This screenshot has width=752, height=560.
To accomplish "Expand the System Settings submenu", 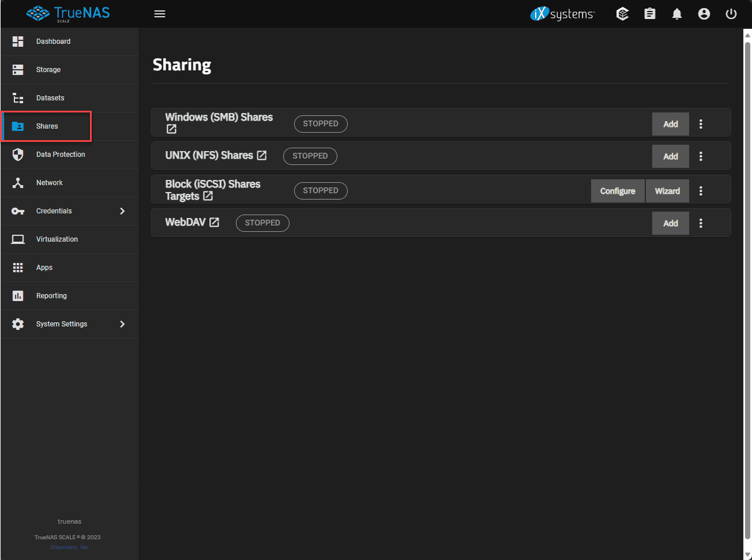I will [122, 324].
